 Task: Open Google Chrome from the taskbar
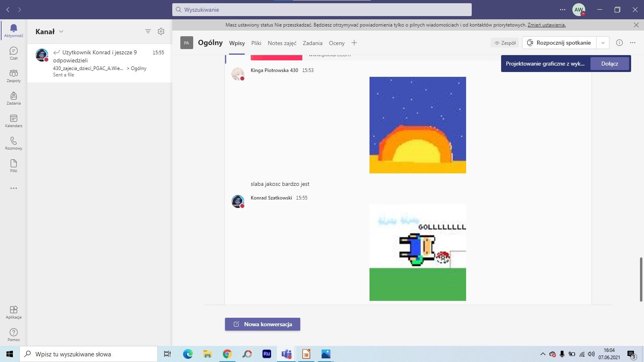point(227,354)
